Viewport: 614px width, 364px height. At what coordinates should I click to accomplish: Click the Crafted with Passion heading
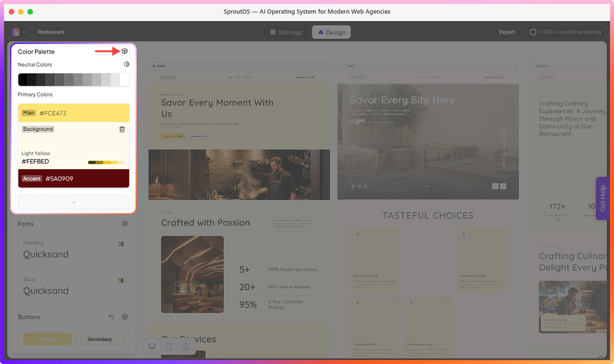[x=205, y=223]
